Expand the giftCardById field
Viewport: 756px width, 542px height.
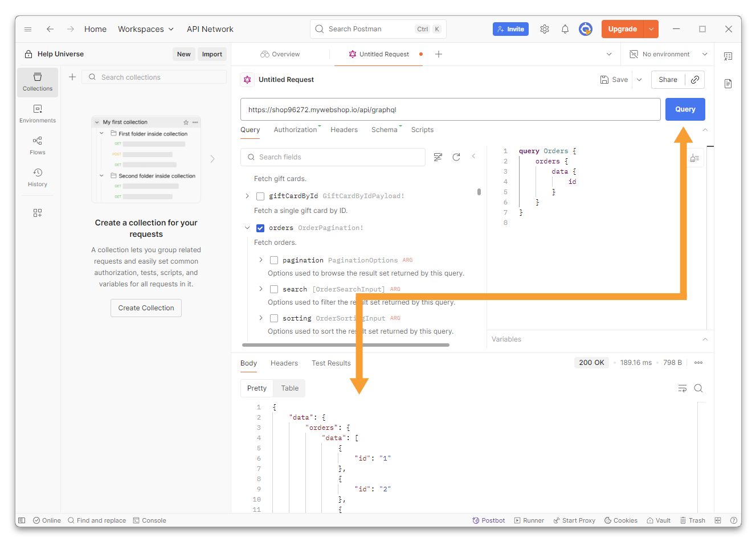tap(247, 196)
